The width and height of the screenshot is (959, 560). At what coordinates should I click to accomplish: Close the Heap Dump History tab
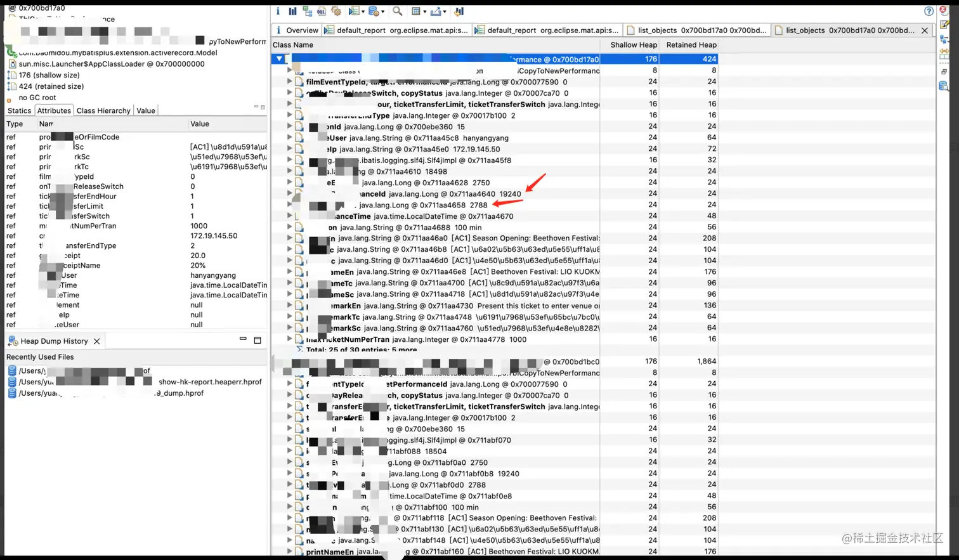pyautogui.click(x=97, y=341)
